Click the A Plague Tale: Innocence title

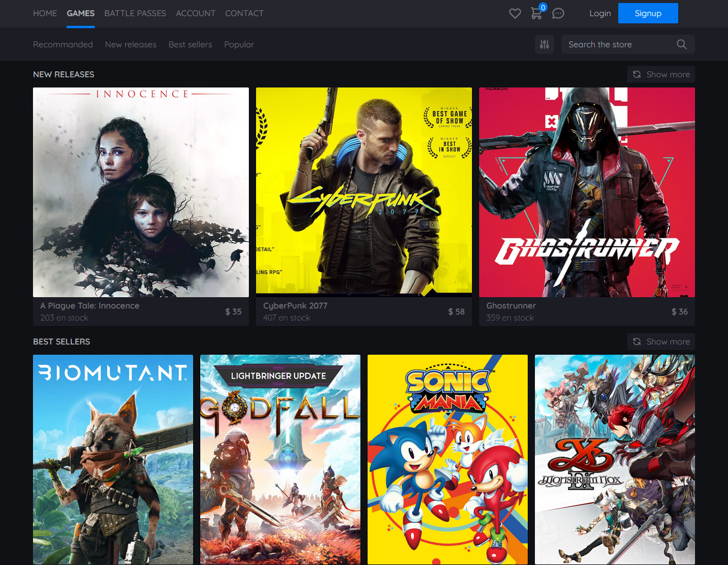point(90,306)
